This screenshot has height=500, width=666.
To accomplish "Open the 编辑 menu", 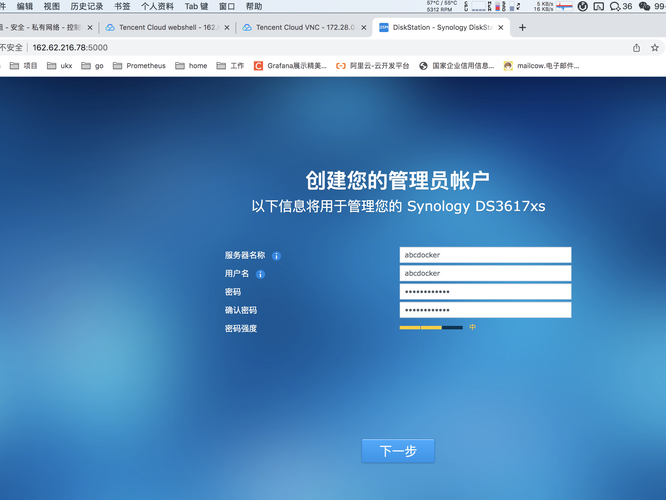I will pos(25,6).
